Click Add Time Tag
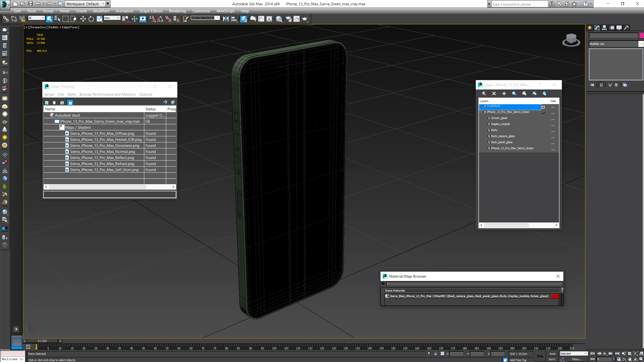 coord(518,360)
